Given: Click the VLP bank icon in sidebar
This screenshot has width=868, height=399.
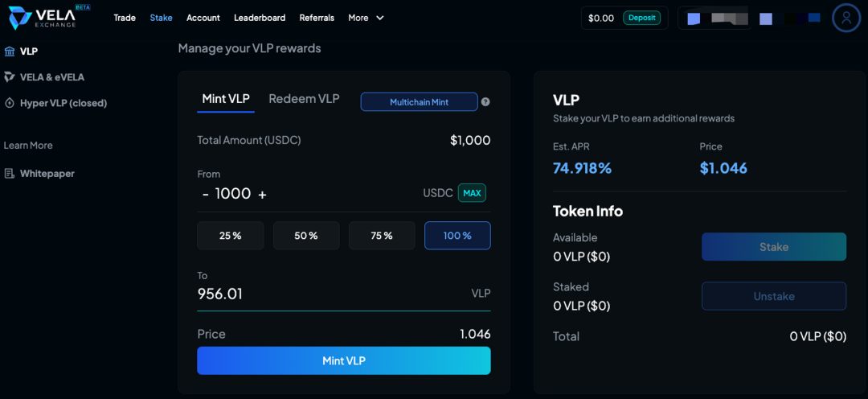Looking at the screenshot, I should [10, 51].
